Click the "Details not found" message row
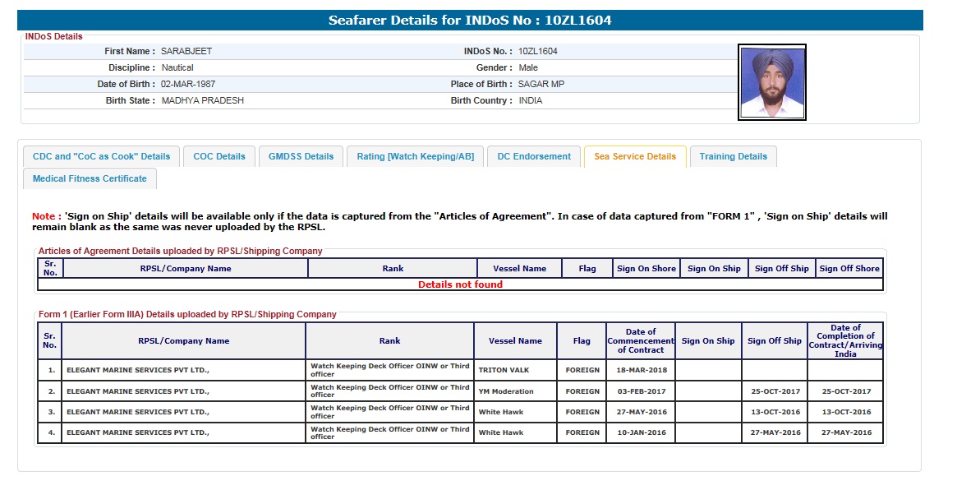The height and width of the screenshot is (490, 980). click(460, 284)
